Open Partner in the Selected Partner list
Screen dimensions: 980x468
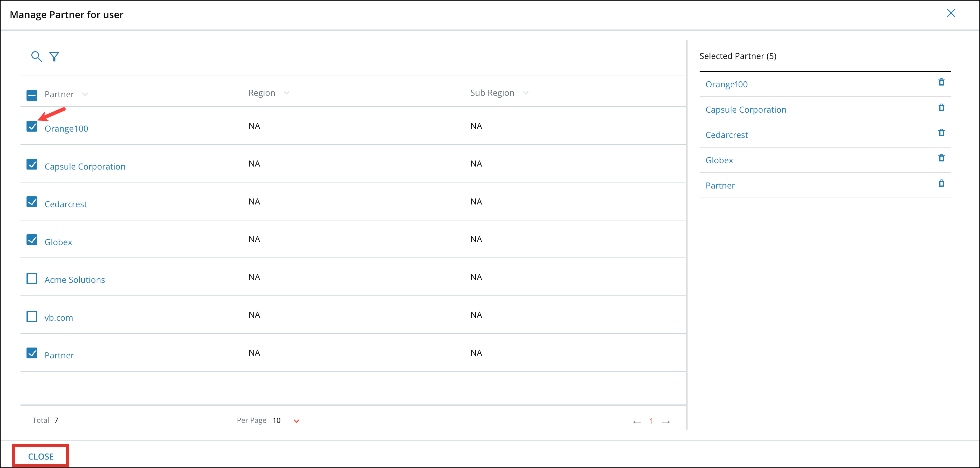tap(720, 186)
